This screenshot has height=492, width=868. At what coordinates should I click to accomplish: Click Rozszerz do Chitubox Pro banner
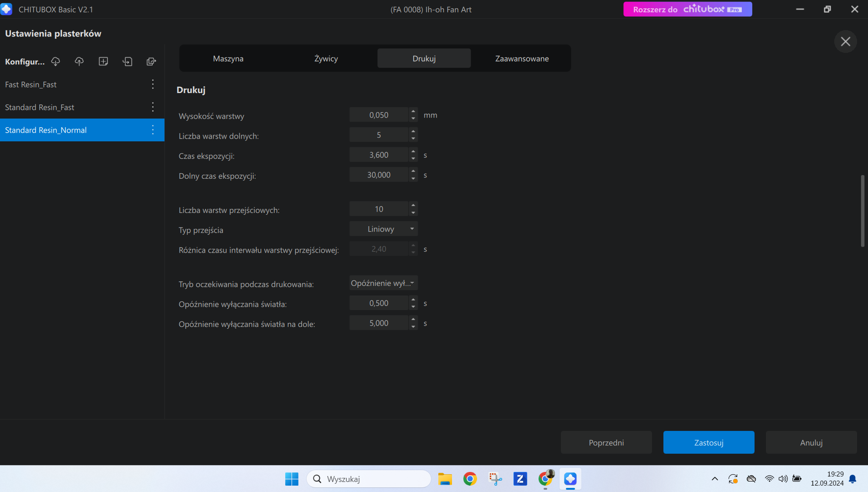(688, 9)
